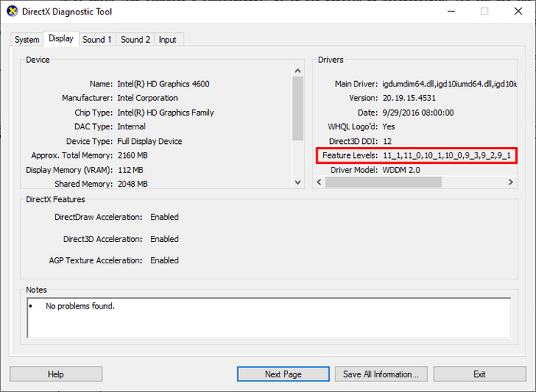Click the DirectX logo icon in title bar
This screenshot has height=392, width=536.
[x=12, y=11]
